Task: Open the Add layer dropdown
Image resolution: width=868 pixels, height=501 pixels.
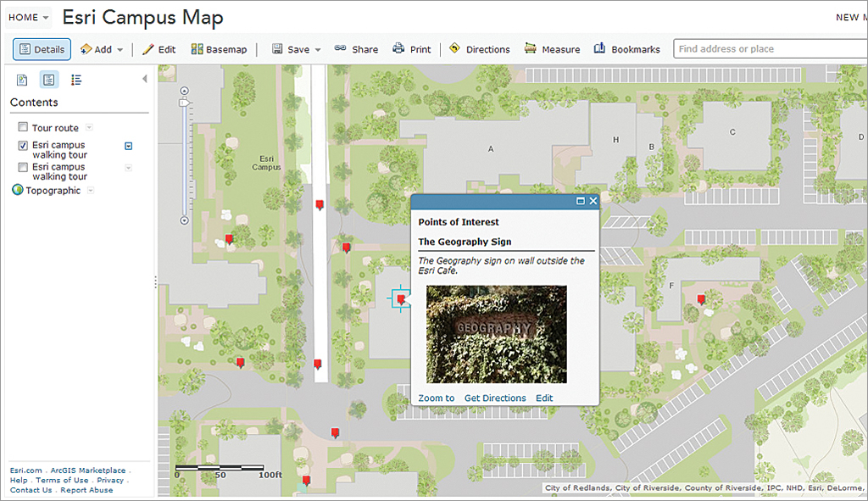Action: (102, 49)
